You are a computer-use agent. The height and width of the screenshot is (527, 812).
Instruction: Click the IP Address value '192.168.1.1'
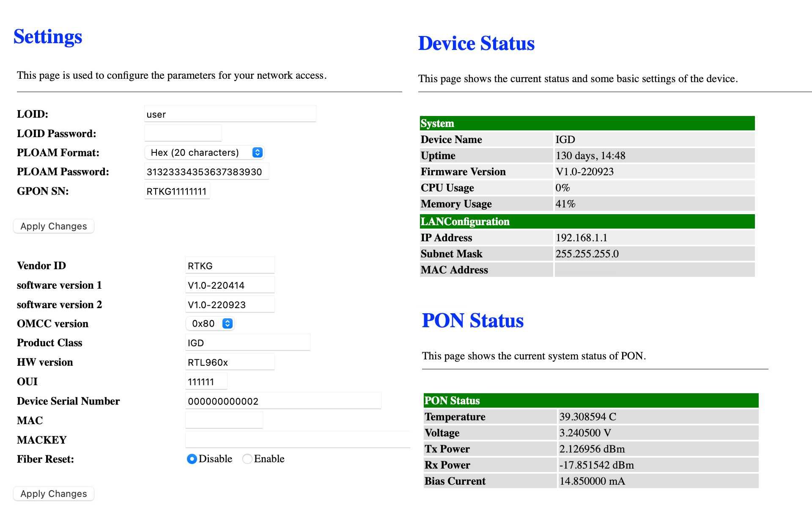pos(582,237)
